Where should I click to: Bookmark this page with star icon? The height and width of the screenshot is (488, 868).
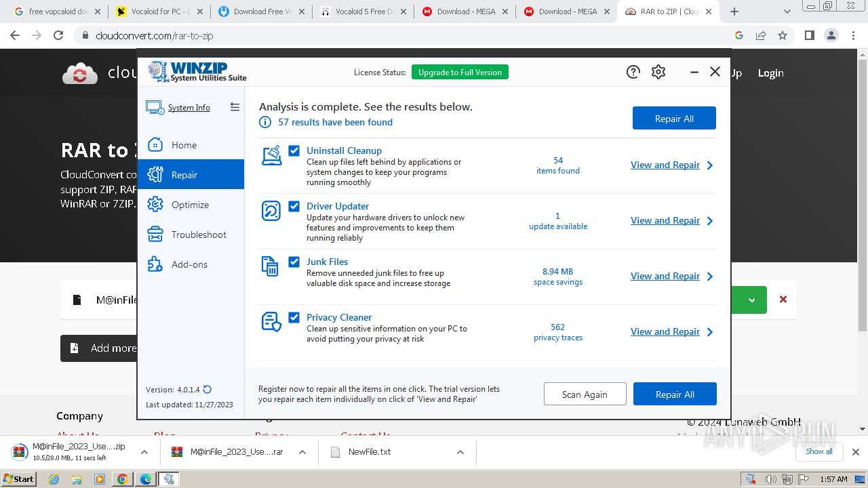tap(783, 35)
